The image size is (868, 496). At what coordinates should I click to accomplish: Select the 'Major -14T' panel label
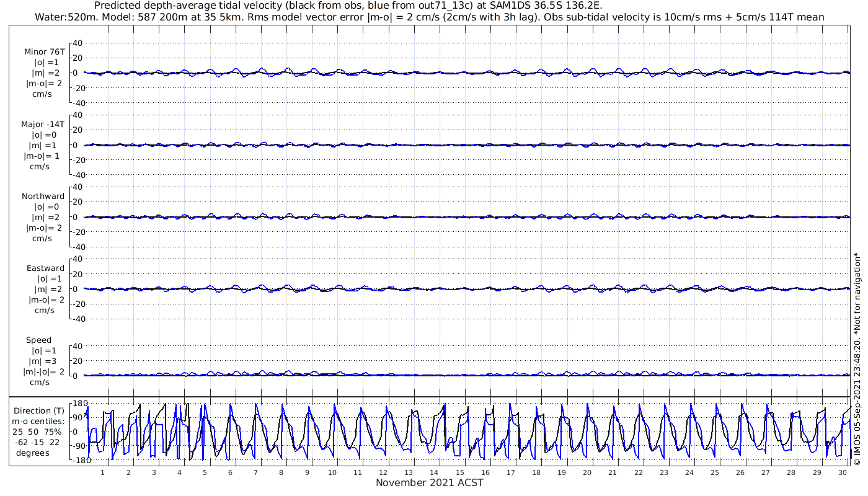pos(43,124)
